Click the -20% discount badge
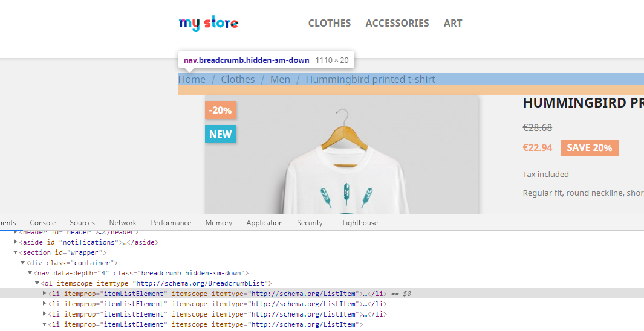Screen dimensions: 644x331 (x=221, y=110)
